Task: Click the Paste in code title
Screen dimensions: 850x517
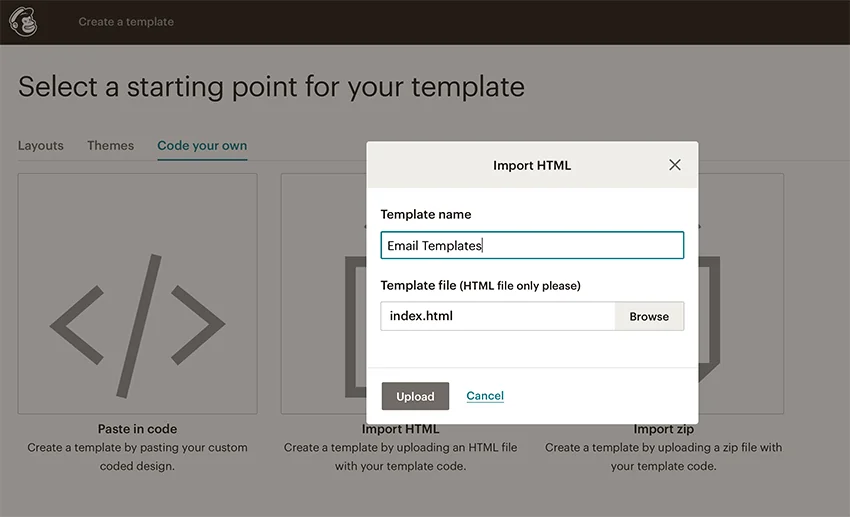Action: (x=137, y=429)
